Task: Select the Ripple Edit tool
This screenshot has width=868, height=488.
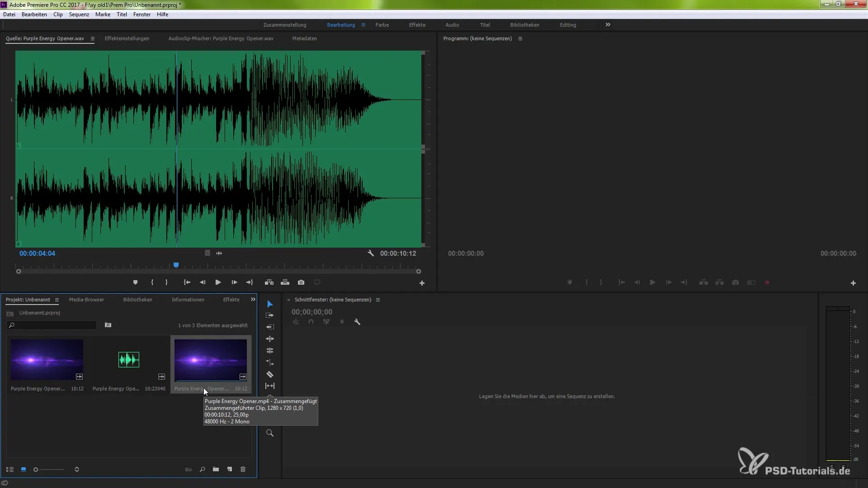Action: coord(270,338)
